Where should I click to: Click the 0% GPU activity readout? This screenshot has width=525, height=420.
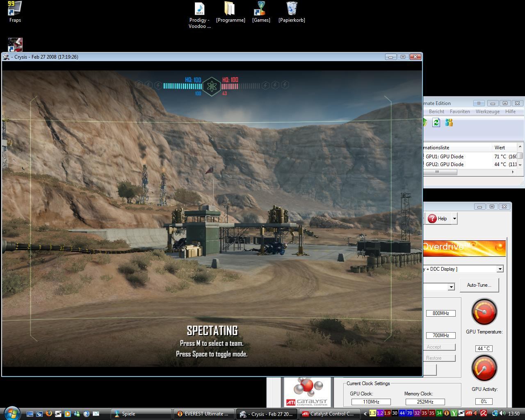pyautogui.click(x=484, y=402)
